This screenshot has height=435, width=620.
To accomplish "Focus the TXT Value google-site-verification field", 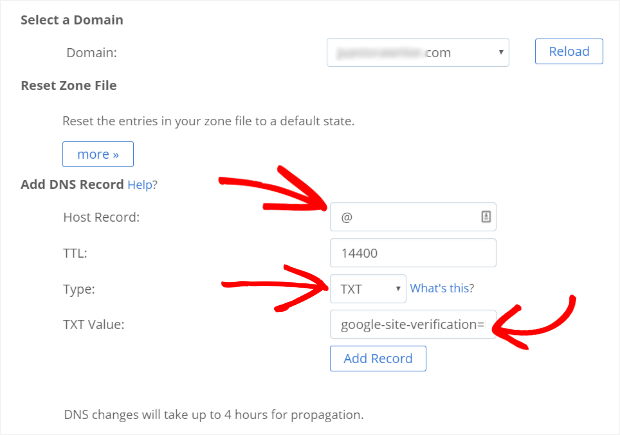I will point(413,324).
